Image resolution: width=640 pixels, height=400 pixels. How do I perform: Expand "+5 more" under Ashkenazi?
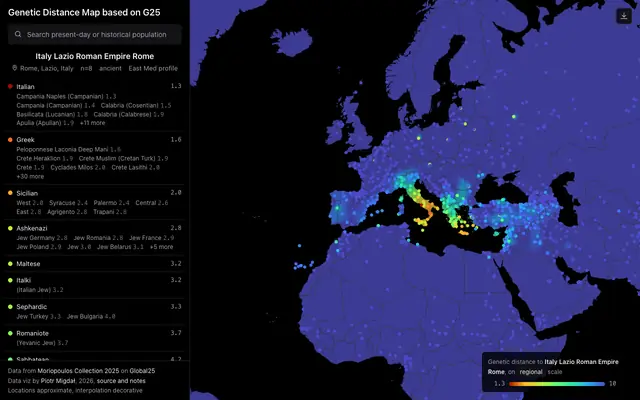tap(161, 247)
